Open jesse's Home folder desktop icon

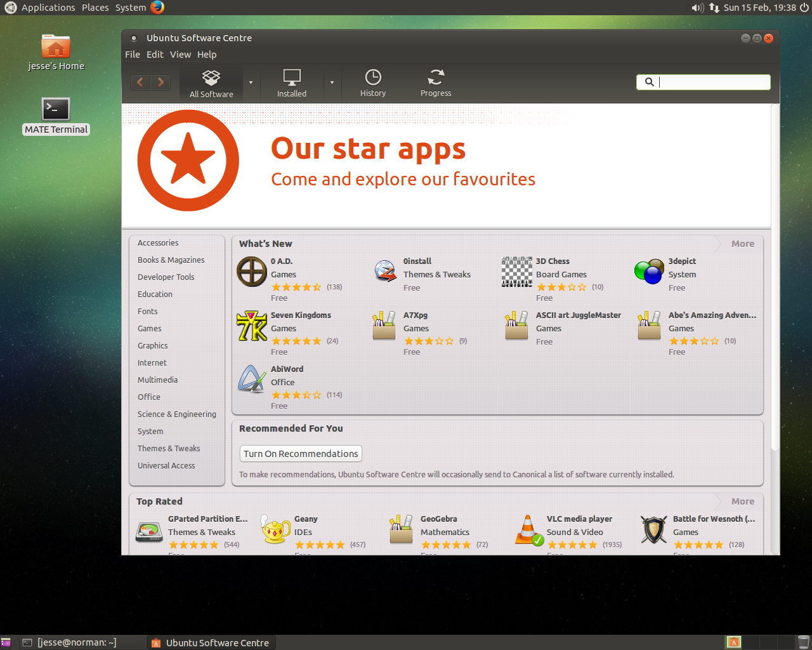[x=56, y=53]
